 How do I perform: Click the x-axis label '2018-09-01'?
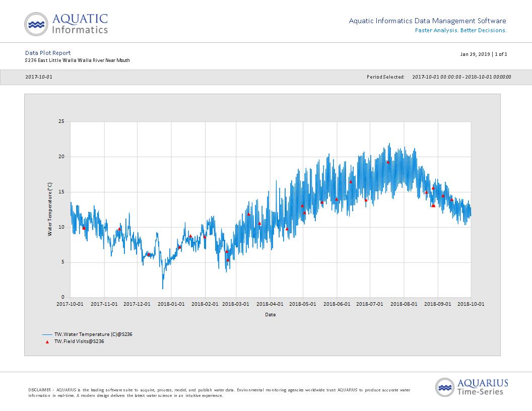tap(438, 304)
